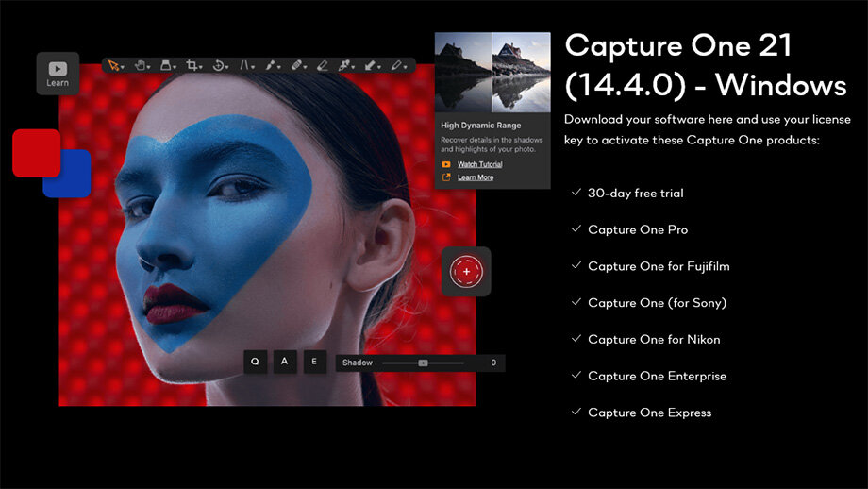Select the Pan hand tool
The width and height of the screenshot is (868, 489).
point(140,65)
